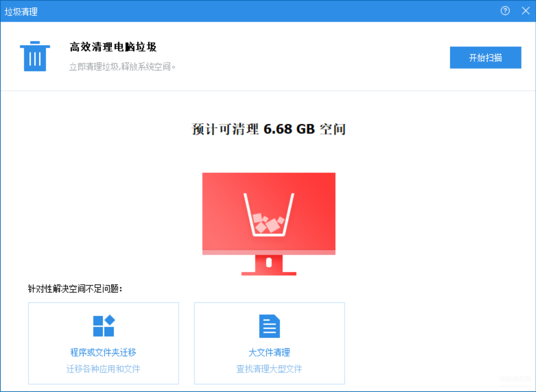Image resolution: width=536 pixels, height=392 pixels.
Task: Click the 立即清理垃圾,释放系统空间 subtitle
Action: click(x=123, y=67)
